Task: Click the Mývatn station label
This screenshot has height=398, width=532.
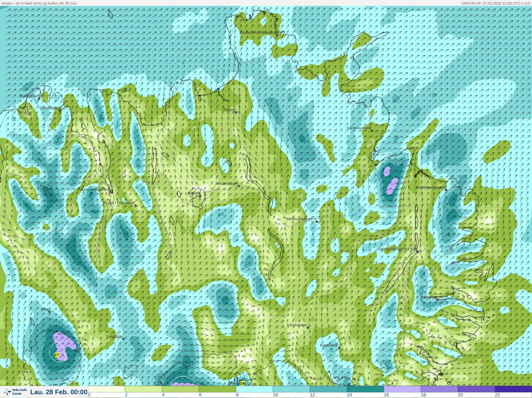Action: (x=193, y=193)
